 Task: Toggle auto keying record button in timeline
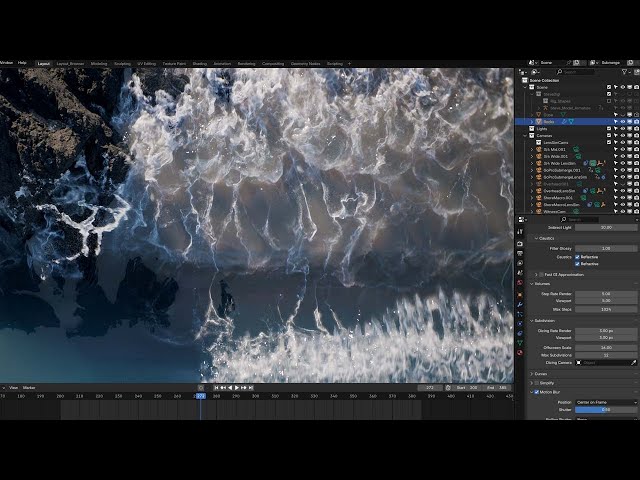pos(201,387)
